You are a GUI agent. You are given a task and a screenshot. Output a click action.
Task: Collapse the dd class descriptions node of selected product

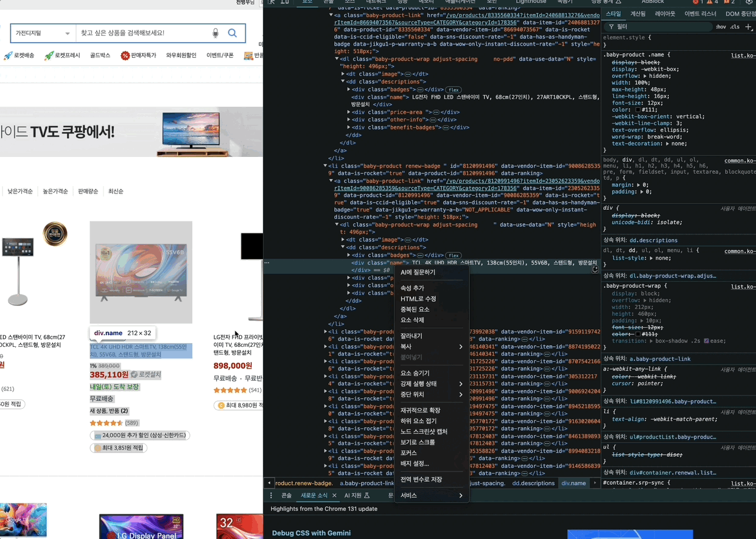343,248
